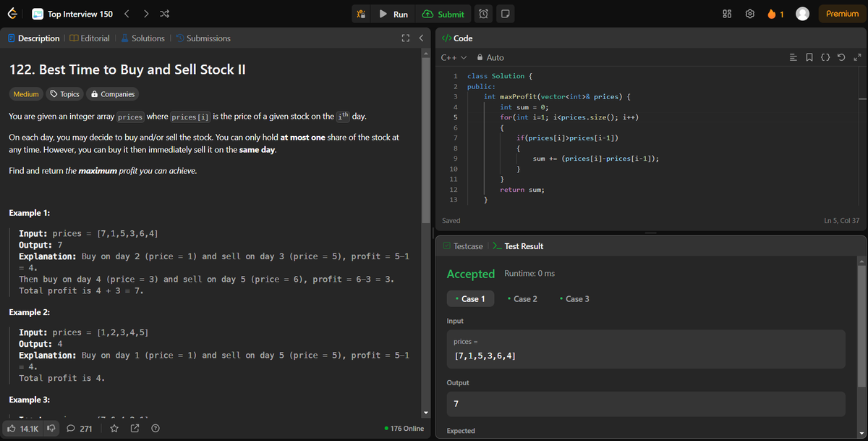Screen dimensions: 868x441
Task: Dislike the problem with thumbs down
Action: (51, 429)
